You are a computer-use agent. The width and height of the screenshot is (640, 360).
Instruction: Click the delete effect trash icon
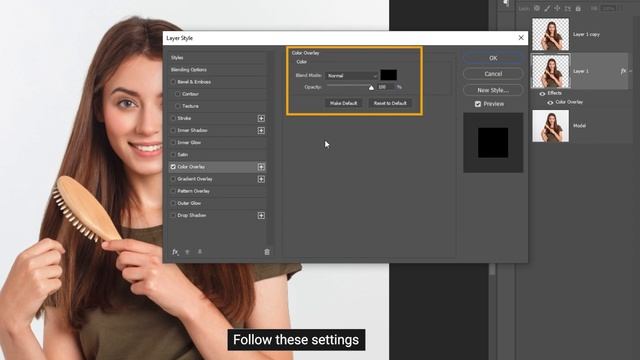267,252
